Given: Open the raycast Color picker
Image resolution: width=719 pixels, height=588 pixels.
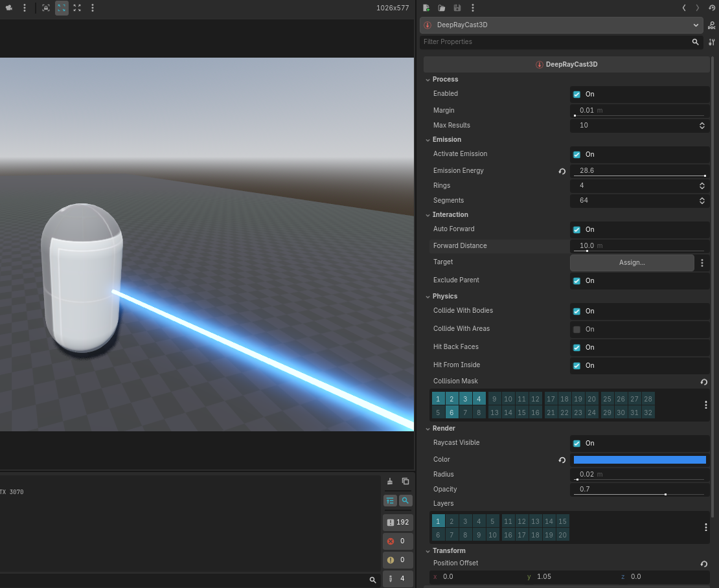Looking at the screenshot, I should [x=639, y=459].
